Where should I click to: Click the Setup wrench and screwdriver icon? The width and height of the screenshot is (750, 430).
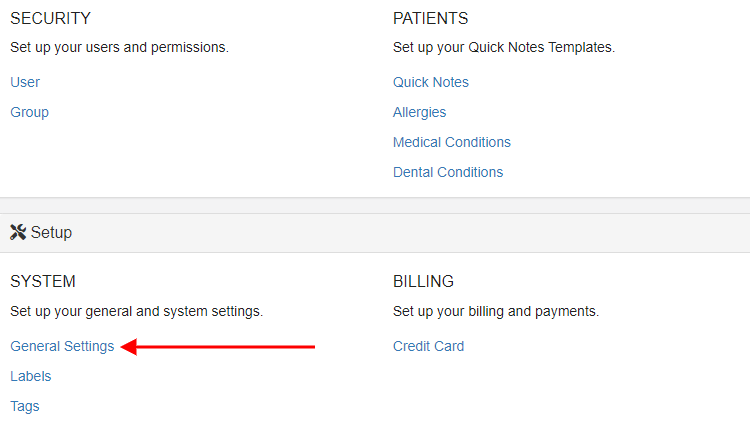click(x=18, y=232)
